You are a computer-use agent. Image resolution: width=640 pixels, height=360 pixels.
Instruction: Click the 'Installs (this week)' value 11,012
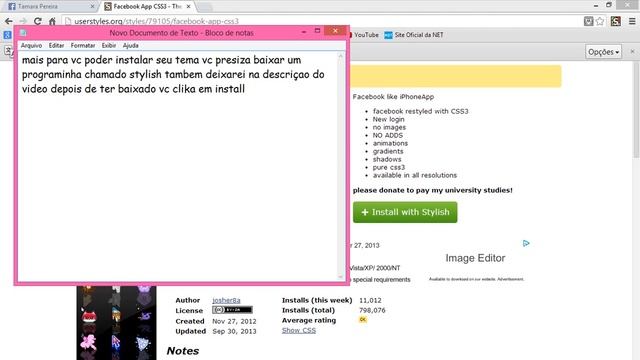coord(370,300)
